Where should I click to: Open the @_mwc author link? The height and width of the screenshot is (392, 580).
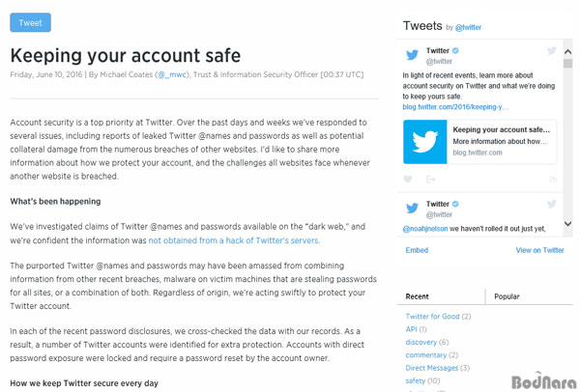tap(172, 74)
